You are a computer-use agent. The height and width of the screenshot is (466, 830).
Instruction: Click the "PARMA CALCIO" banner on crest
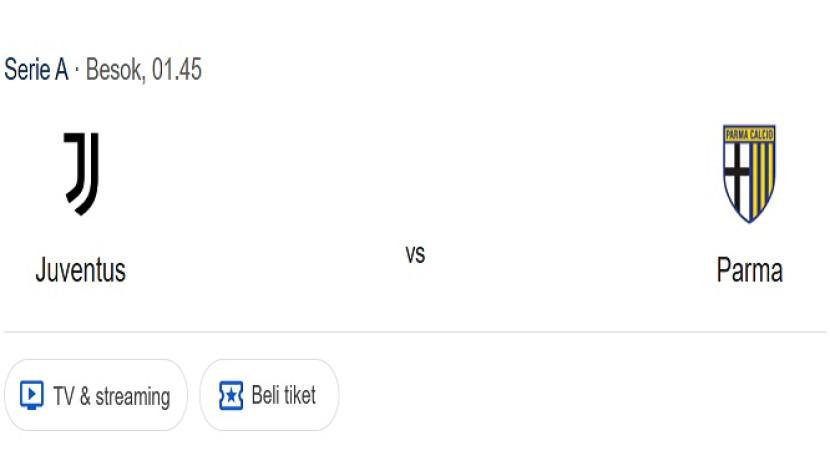[749, 132]
